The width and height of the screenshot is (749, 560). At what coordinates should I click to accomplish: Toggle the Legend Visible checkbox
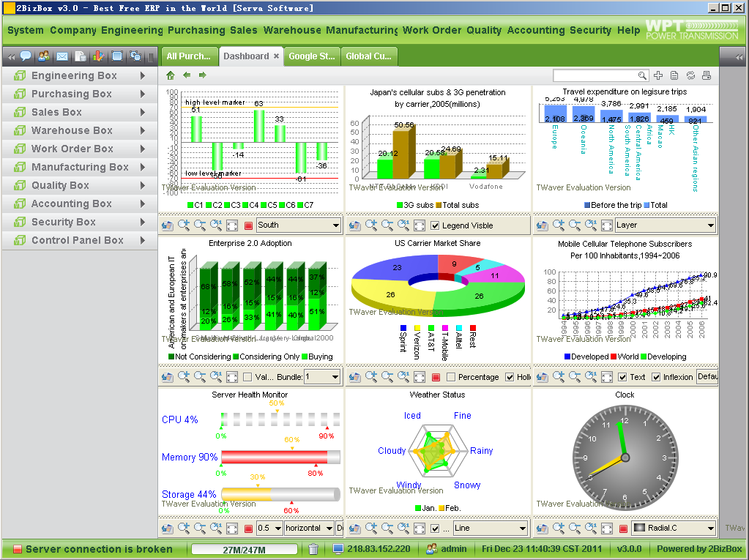click(x=435, y=225)
